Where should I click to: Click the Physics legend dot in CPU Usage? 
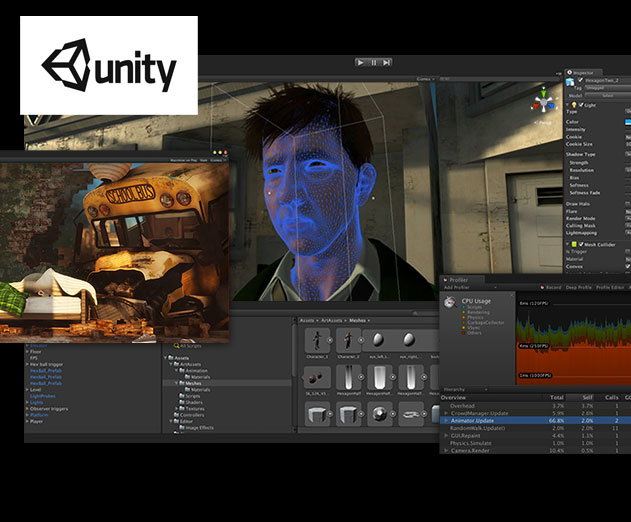(x=464, y=318)
